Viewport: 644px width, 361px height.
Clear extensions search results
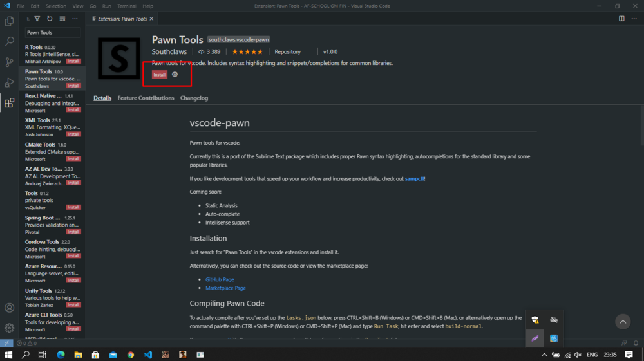point(62,19)
